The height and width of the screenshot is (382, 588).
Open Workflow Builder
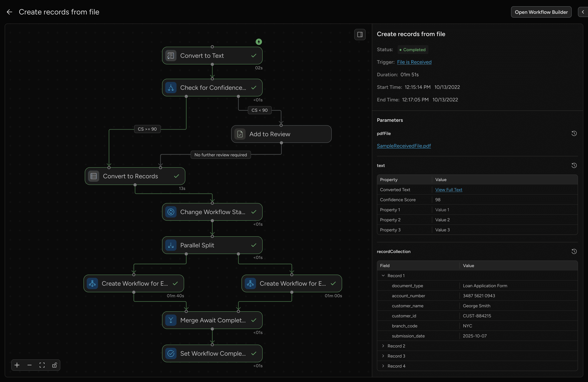[x=541, y=12]
